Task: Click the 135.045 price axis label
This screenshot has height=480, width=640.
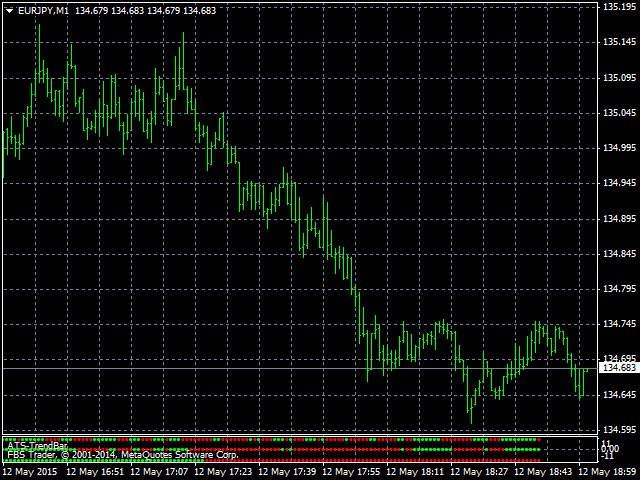Action: [618, 113]
